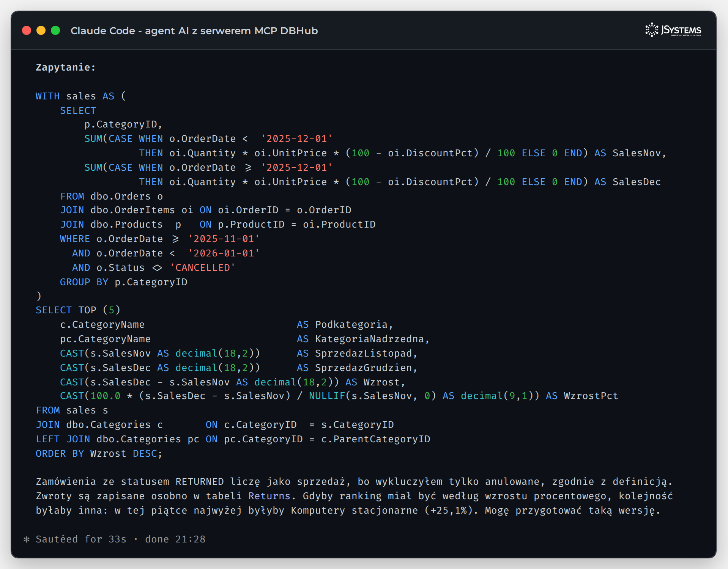This screenshot has height=569, width=728.
Task: Click the WzrostPct alias
Action: (591, 396)
